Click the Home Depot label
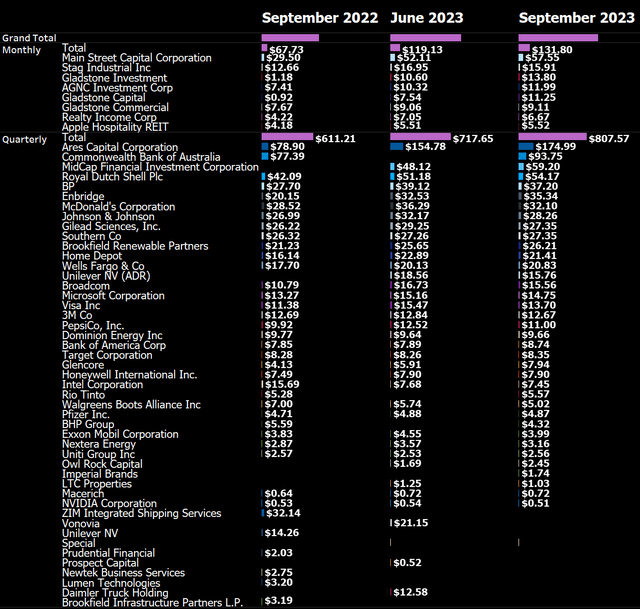The height and width of the screenshot is (609, 640). [92, 256]
